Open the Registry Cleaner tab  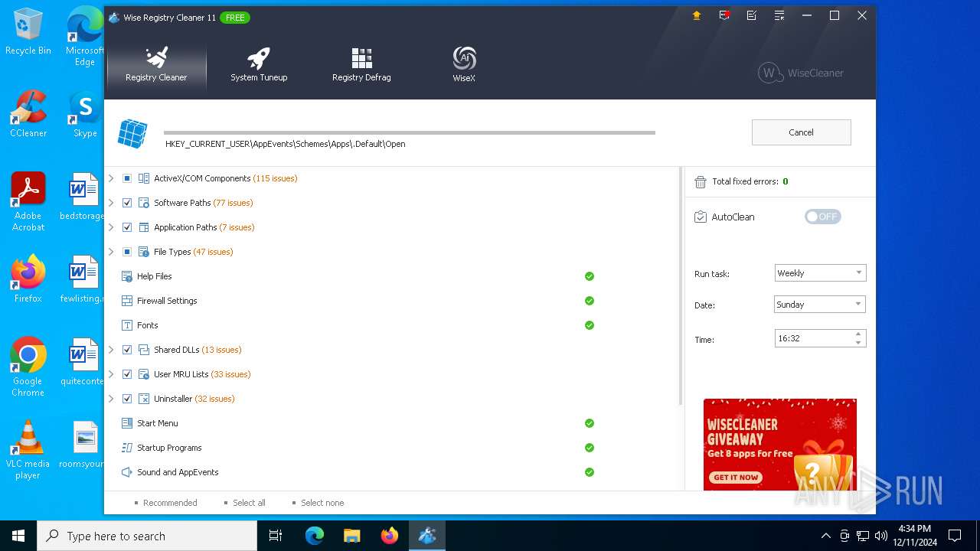(x=156, y=65)
